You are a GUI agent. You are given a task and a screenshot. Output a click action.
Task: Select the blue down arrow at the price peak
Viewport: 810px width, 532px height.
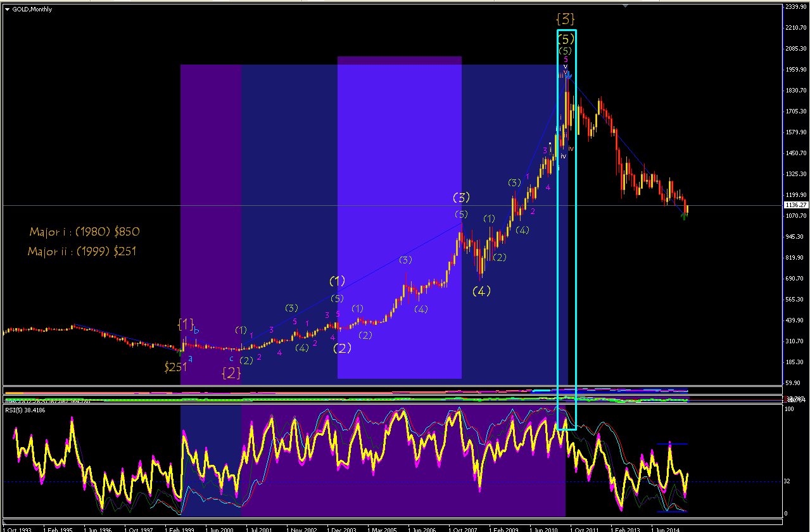click(x=569, y=76)
